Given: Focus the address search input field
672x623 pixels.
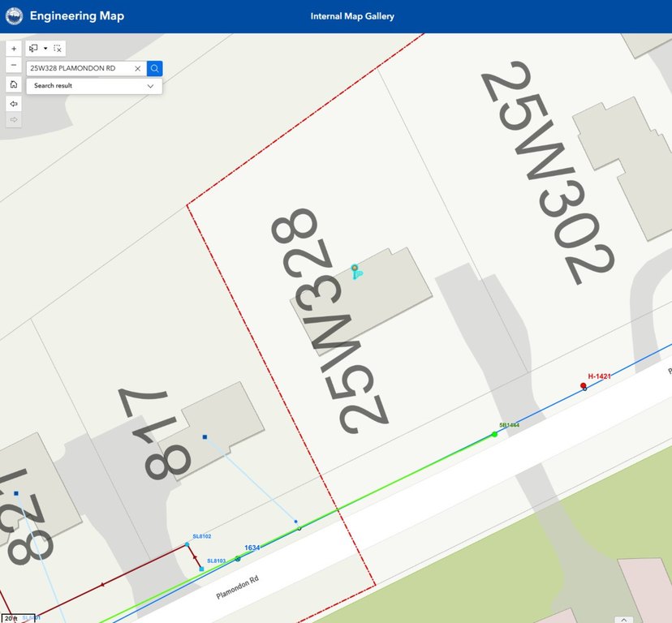Looking at the screenshot, I should pos(80,69).
